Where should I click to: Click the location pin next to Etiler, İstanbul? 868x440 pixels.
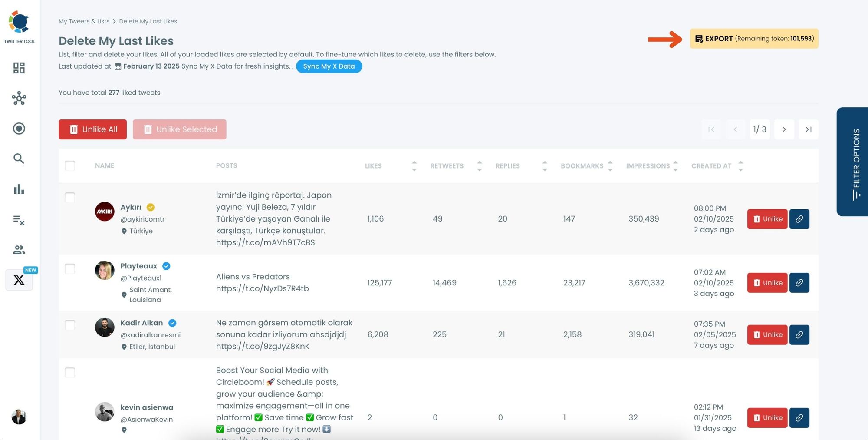(x=124, y=347)
